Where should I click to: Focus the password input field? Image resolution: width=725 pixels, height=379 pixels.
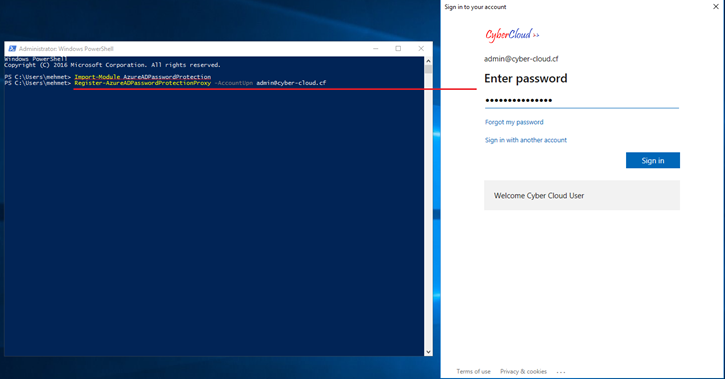click(582, 100)
